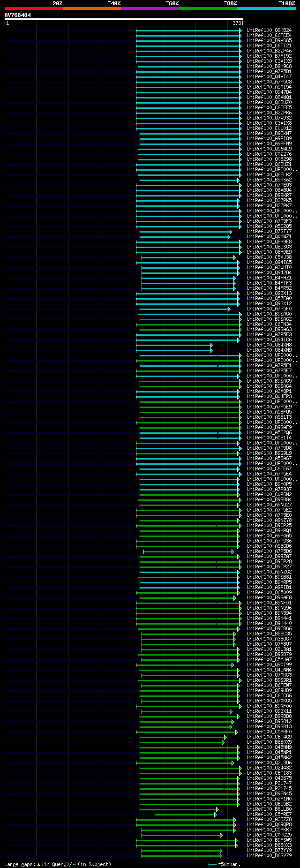Screen dimensions: 300x868
Task: Click UniRef100_P21747 label
Action: [x=269, y=784]
